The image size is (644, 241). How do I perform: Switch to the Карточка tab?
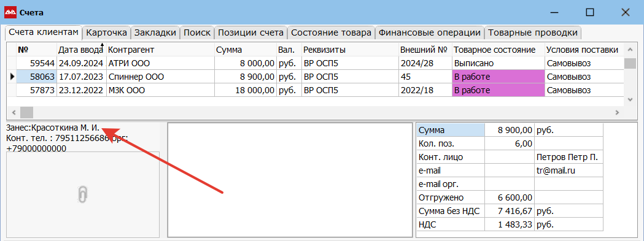[107, 33]
